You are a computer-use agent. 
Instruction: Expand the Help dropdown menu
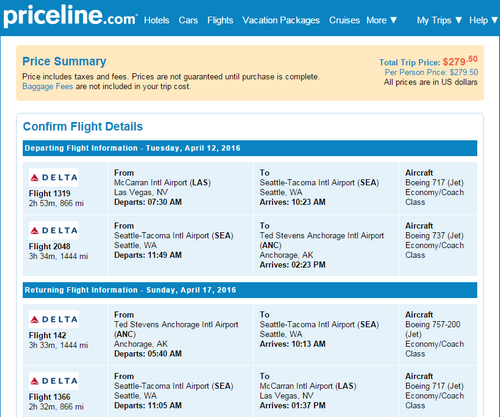pyautogui.click(x=483, y=20)
